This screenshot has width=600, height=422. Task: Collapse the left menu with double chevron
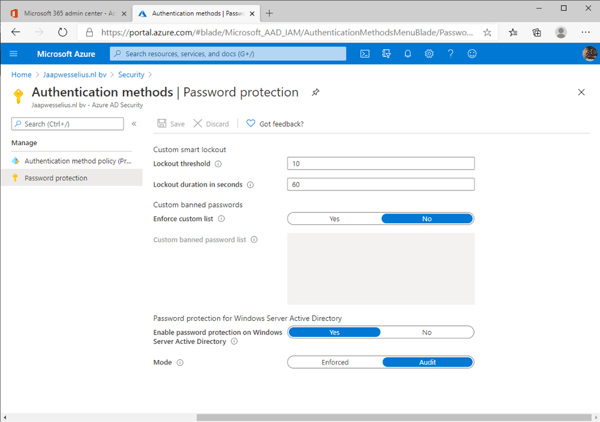[x=134, y=124]
